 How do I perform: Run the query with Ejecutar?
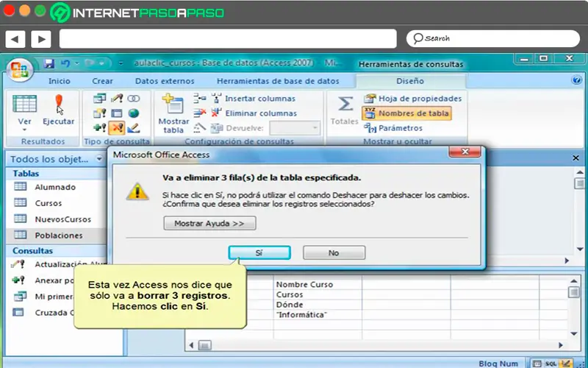59,110
